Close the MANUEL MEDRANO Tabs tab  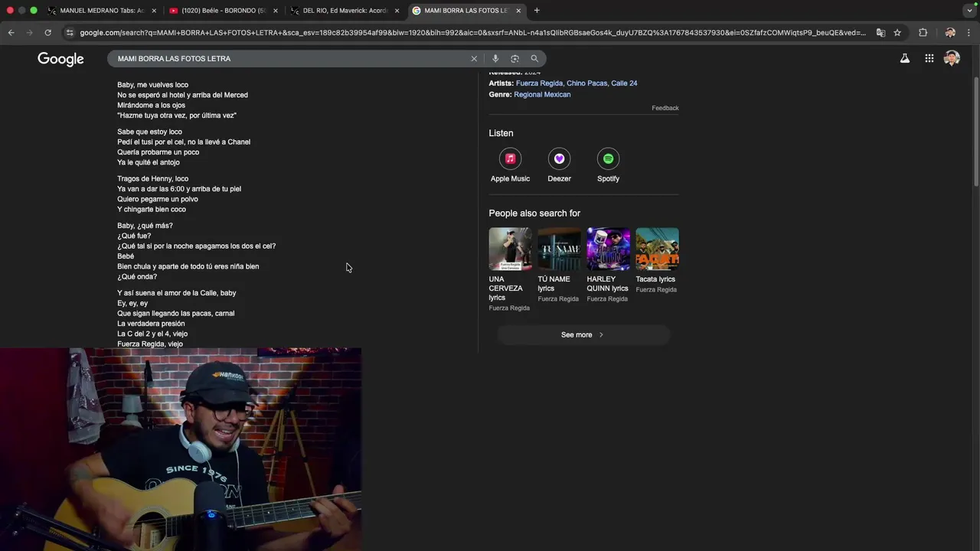154,11
